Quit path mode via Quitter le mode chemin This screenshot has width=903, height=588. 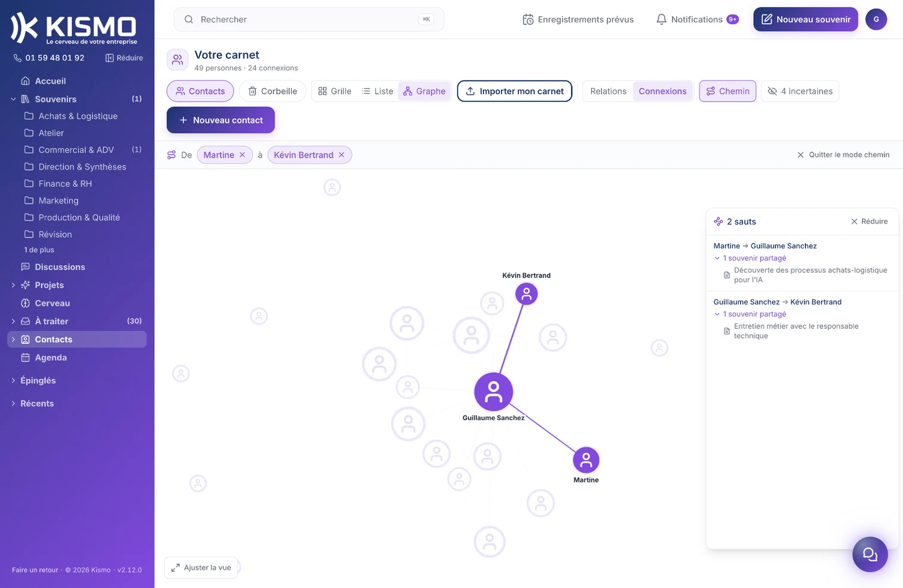[843, 155]
